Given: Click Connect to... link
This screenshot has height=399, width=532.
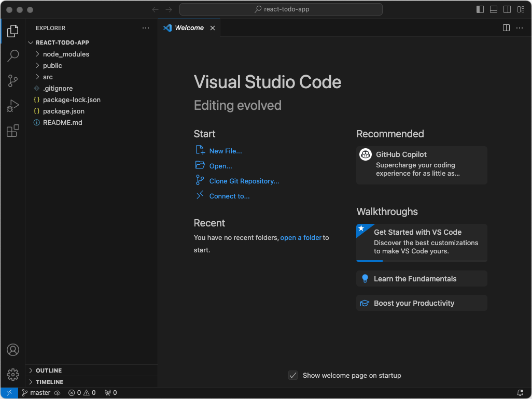Looking at the screenshot, I should 229,196.
